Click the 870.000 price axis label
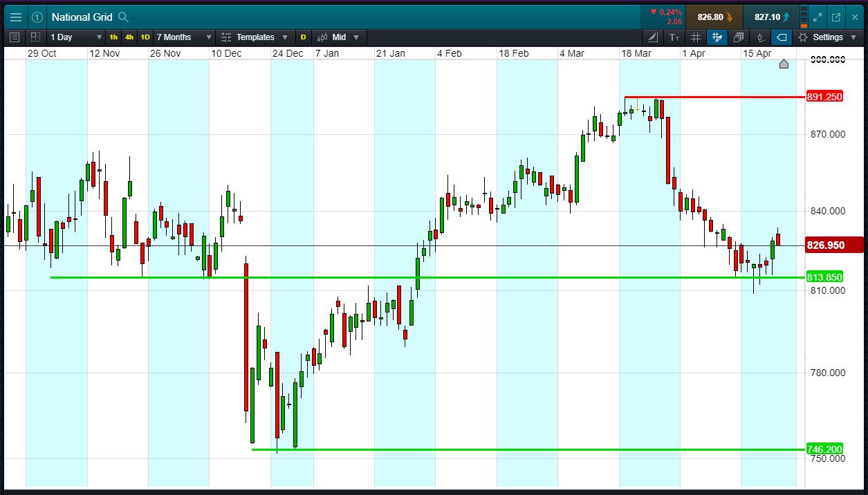Image resolution: width=868 pixels, height=495 pixels. pos(828,134)
